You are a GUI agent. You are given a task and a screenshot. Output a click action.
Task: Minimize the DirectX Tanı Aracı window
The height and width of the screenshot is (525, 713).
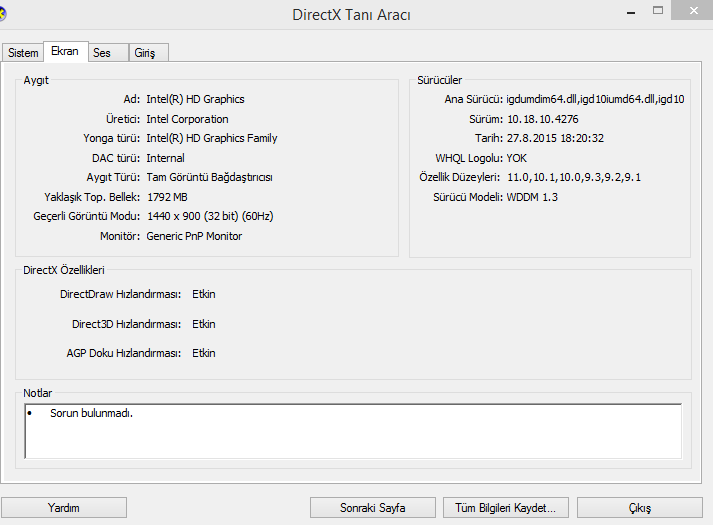click(631, 12)
